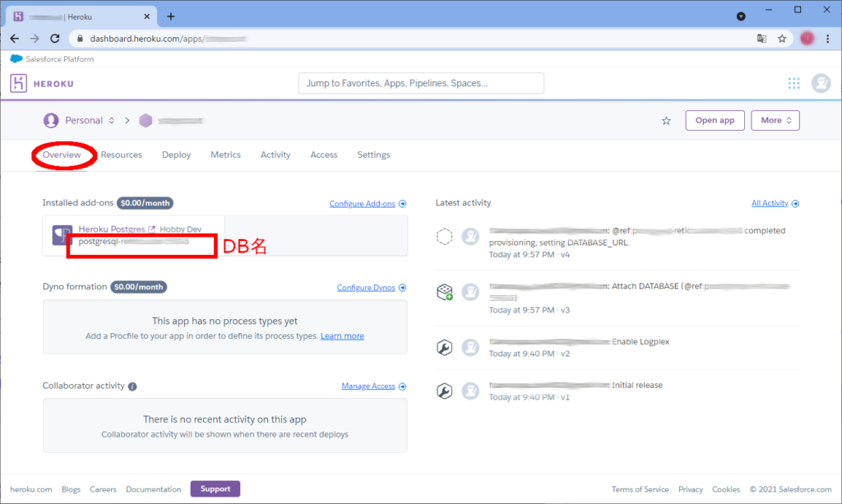
Task: Favorite the app with the star icon
Action: click(x=666, y=121)
